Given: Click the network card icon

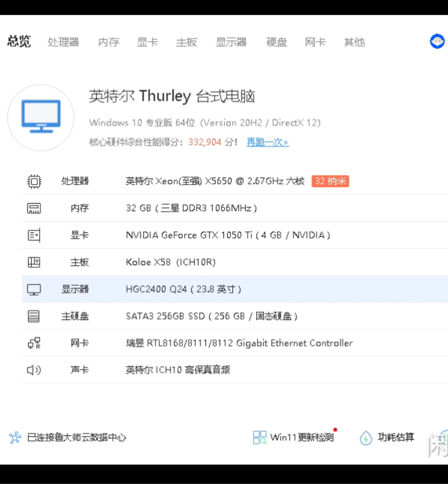Looking at the screenshot, I should [34, 343].
